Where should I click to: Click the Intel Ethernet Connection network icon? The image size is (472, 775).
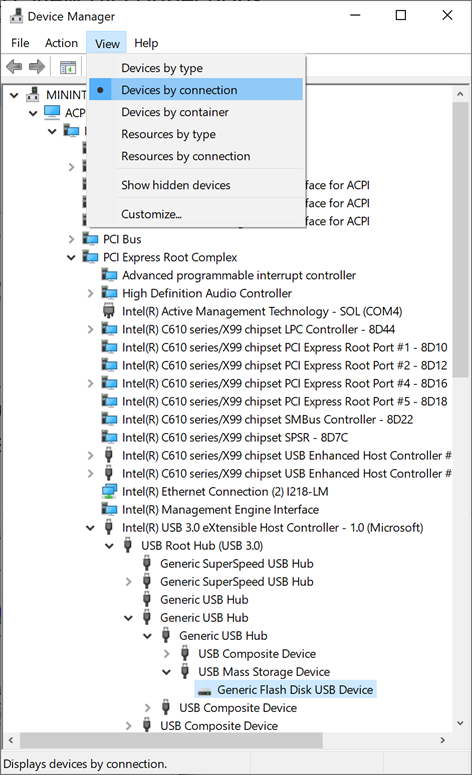click(x=109, y=491)
